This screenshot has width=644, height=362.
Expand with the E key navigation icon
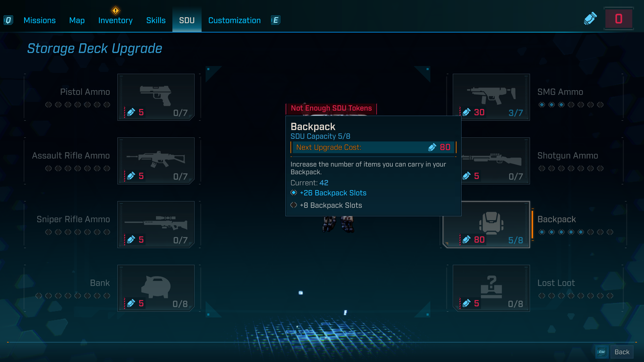(275, 20)
